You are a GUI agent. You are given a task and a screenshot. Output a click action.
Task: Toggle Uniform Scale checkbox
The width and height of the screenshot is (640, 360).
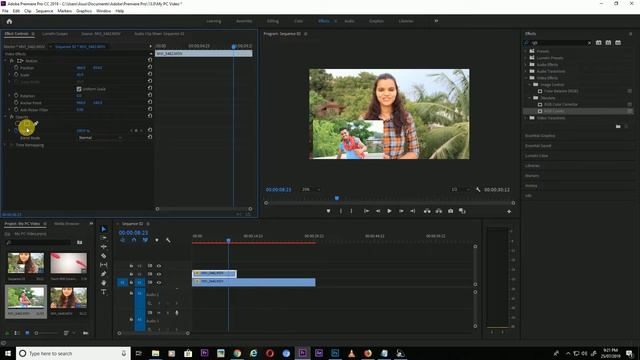[x=79, y=89]
